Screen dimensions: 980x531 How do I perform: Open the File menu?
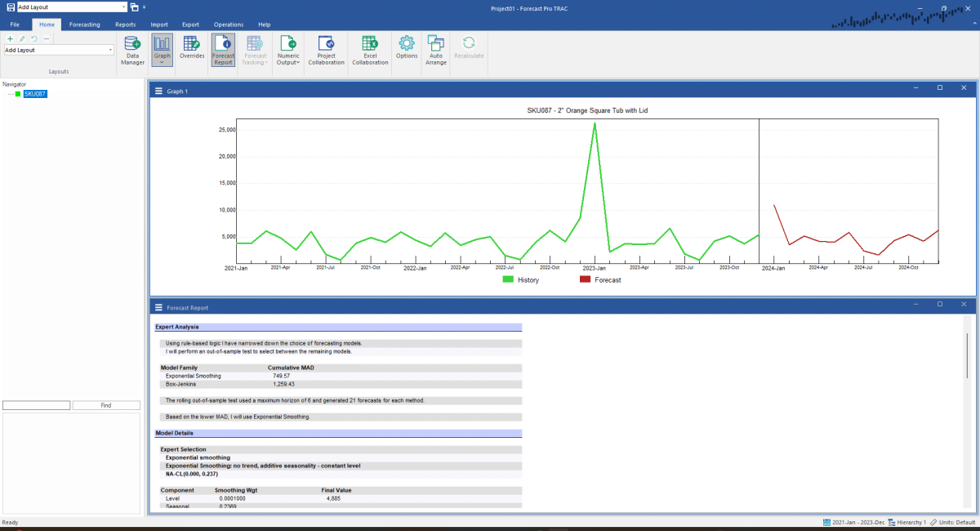[x=16, y=25]
